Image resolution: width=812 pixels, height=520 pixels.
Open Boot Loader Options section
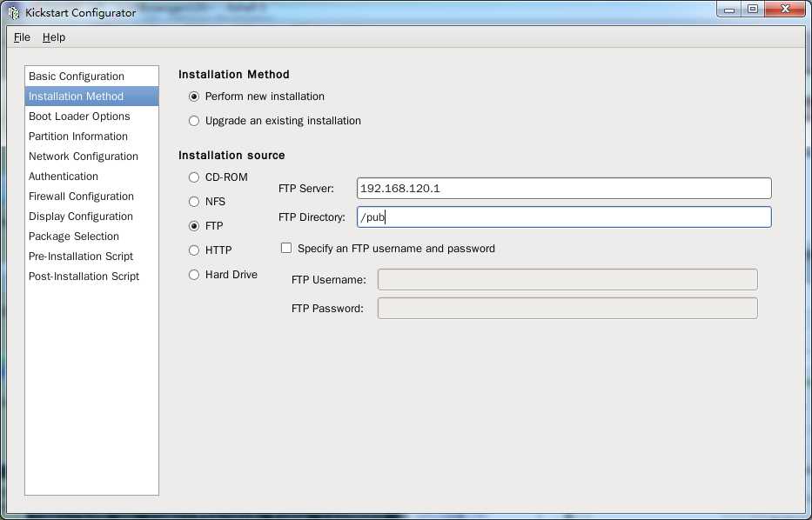click(x=91, y=117)
